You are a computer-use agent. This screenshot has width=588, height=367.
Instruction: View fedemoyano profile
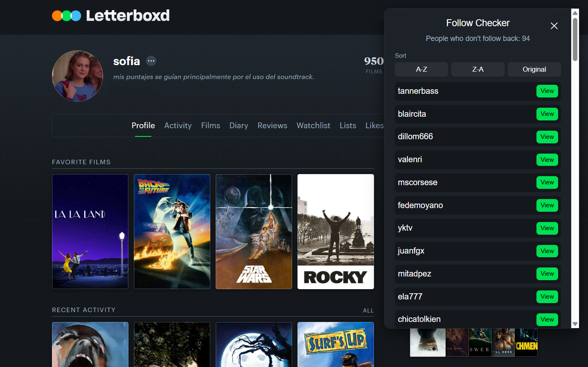point(547,205)
